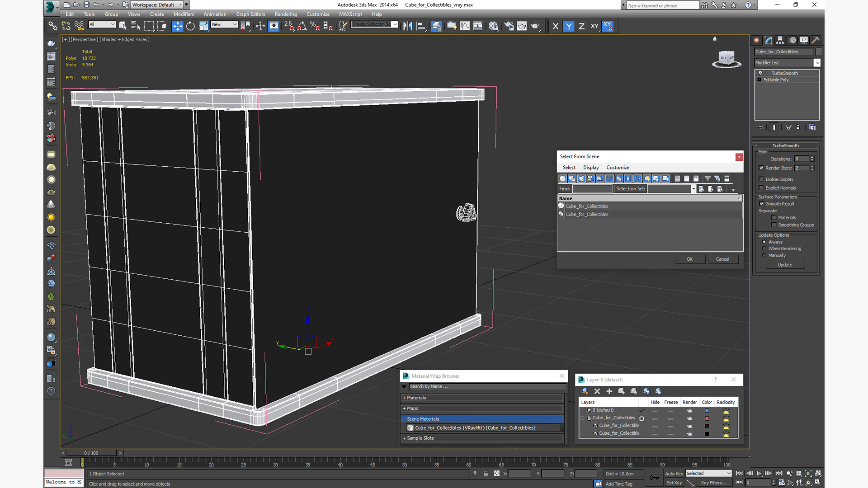Select the Select and Uniform Scale tool
The height and width of the screenshot is (488, 868).
click(x=203, y=26)
